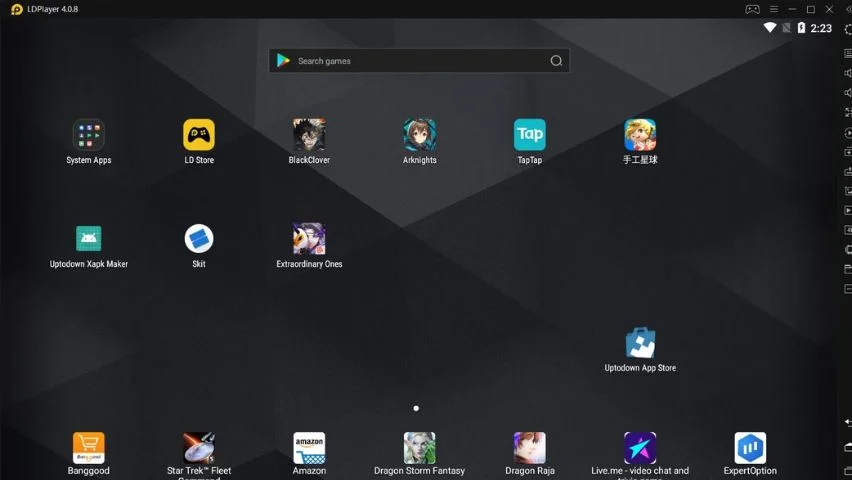Click the Wi-Fi status icon
The image size is (852, 480).
coord(769,28)
